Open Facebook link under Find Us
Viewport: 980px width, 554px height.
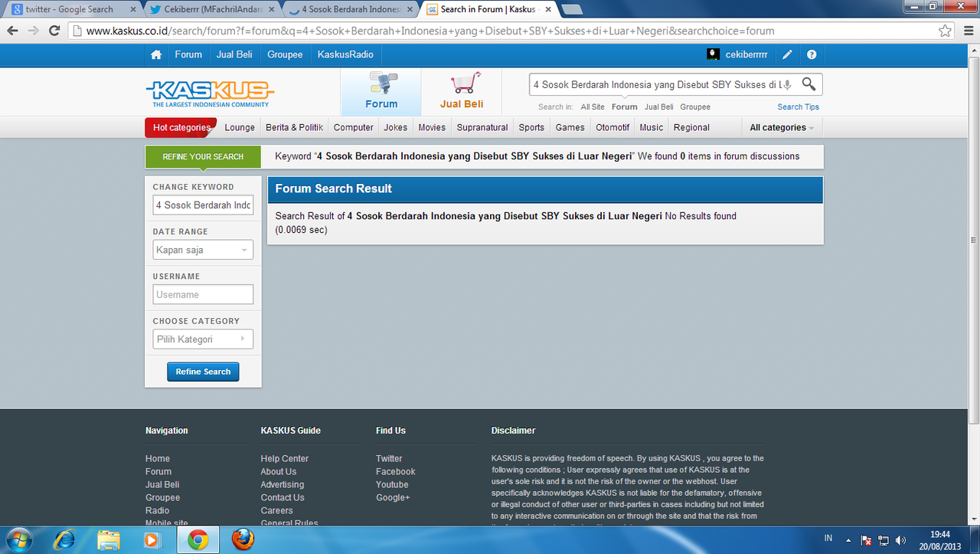click(396, 472)
